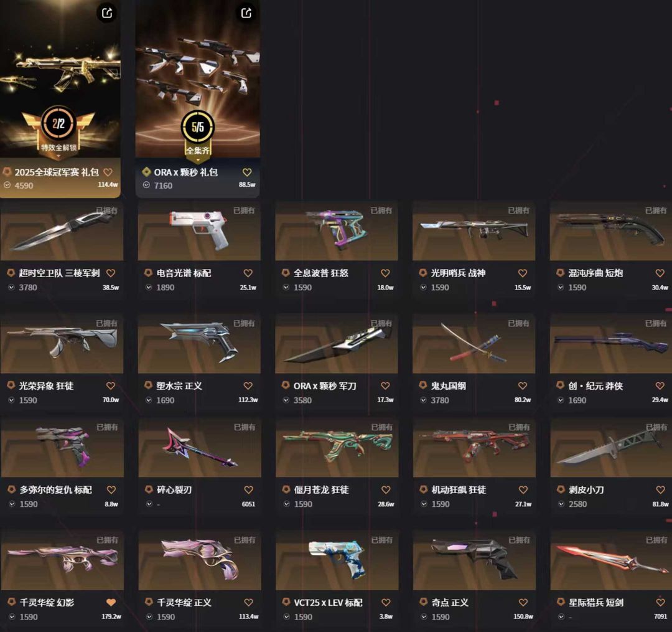Toggle heart on ORA x 颗秒 礼包
672x632 pixels.
coord(247,172)
